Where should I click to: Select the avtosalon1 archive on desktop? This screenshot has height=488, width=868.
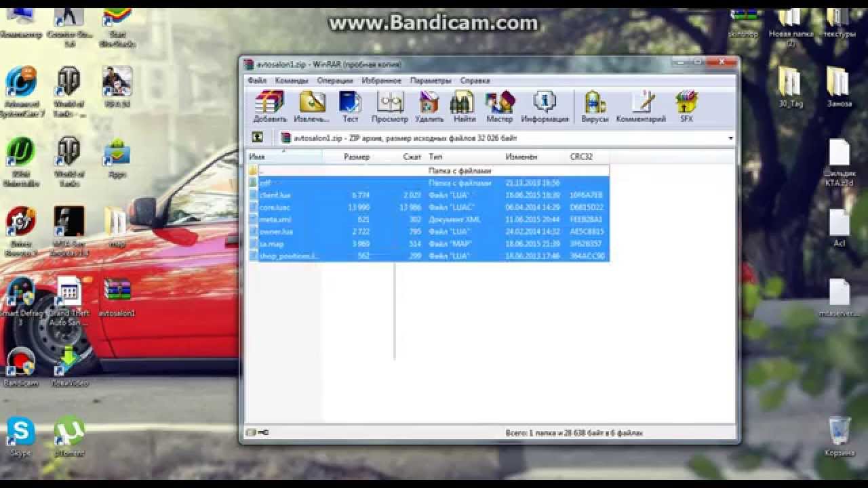(117, 297)
